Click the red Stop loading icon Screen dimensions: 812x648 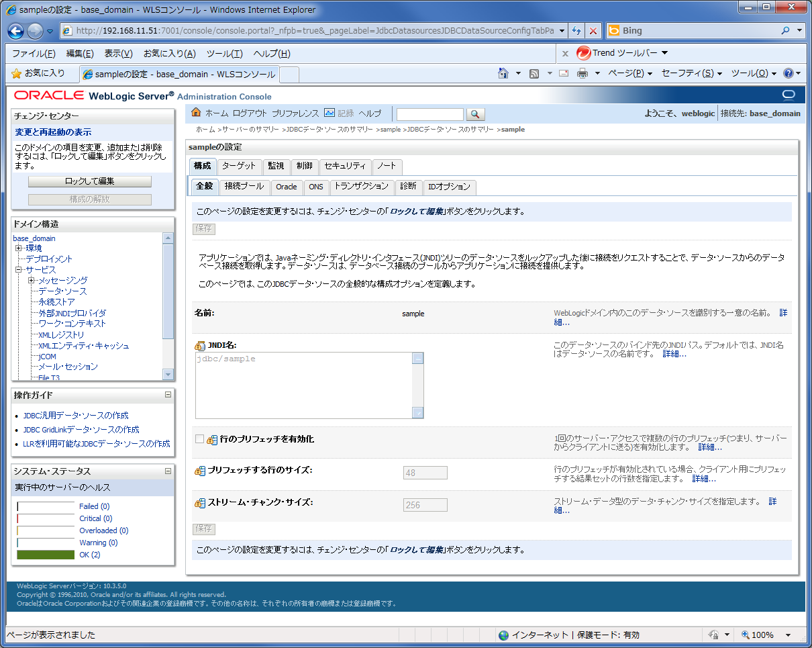[593, 31]
